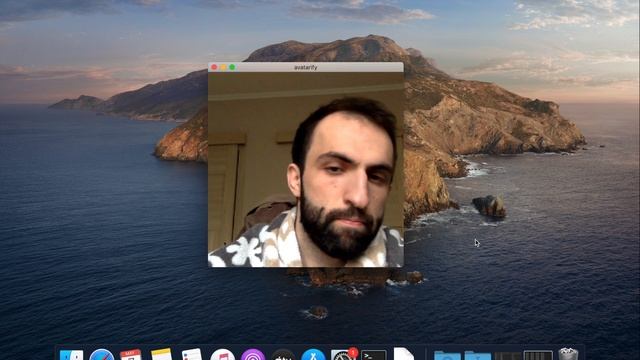Open the Calendar app in the Dock
This screenshot has width=640, height=360.
(x=131, y=355)
